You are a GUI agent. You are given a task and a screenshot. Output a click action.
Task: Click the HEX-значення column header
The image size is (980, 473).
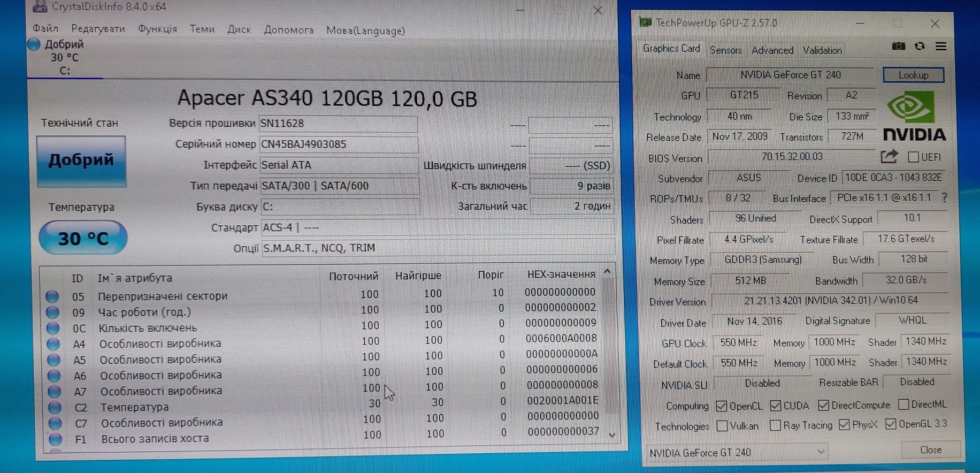point(561,274)
